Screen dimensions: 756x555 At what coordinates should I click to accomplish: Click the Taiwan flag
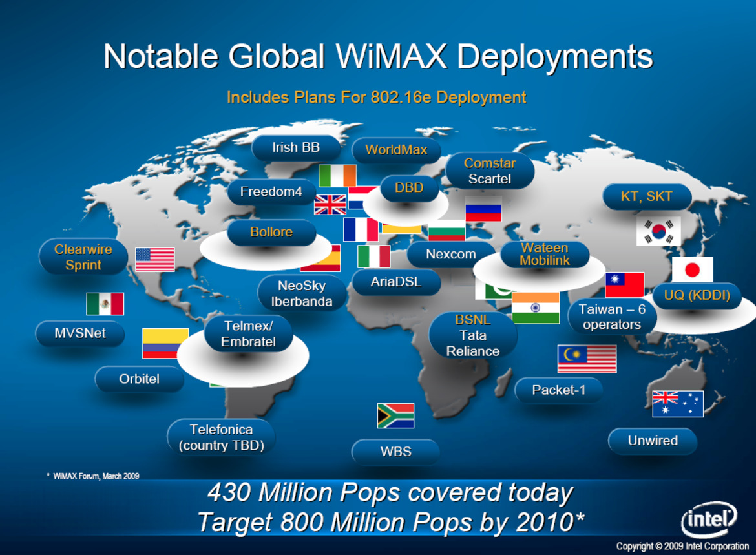[625, 284]
